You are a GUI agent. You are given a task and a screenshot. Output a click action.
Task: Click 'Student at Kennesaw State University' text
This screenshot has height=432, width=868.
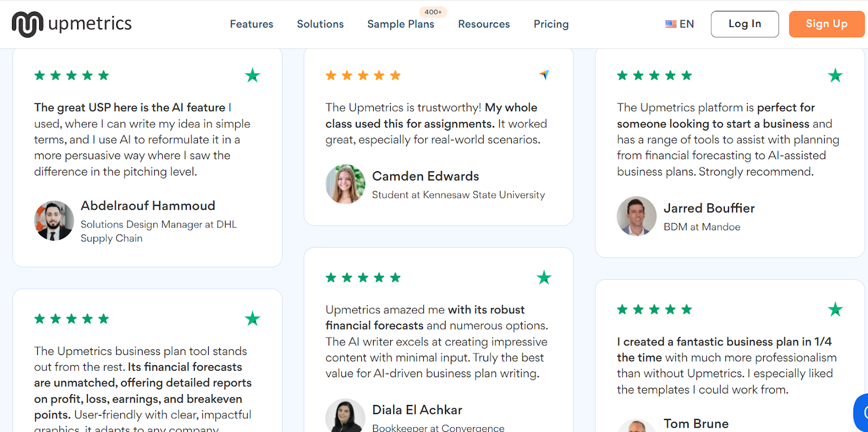[x=458, y=195]
